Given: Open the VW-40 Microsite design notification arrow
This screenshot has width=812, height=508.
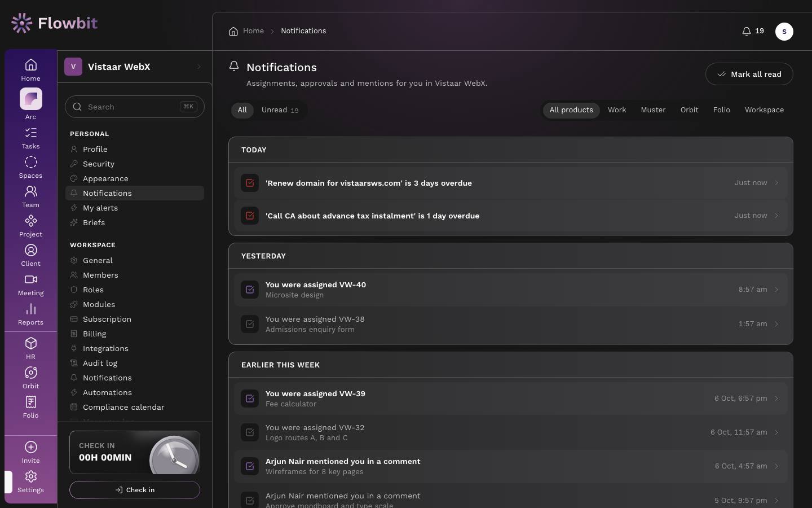Looking at the screenshot, I should [x=776, y=290].
